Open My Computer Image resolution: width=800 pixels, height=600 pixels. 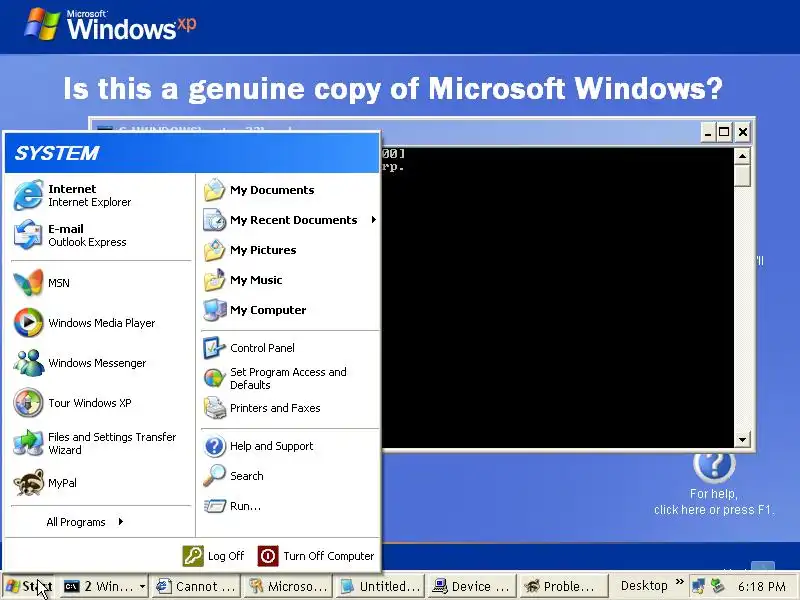pyautogui.click(x=290, y=310)
